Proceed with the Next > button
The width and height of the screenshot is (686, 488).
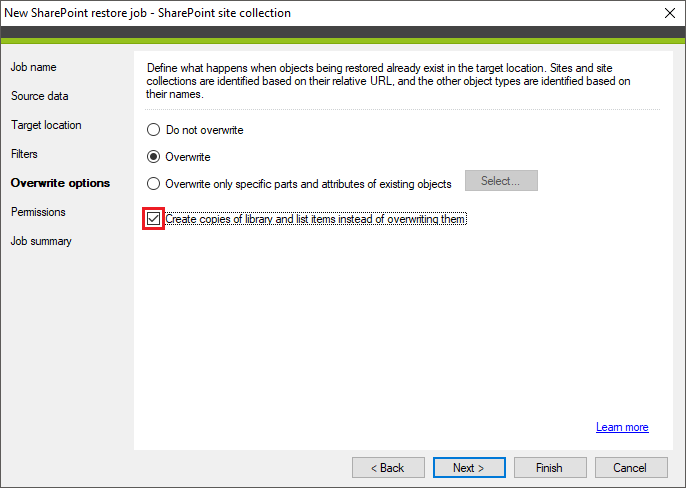tap(469, 468)
